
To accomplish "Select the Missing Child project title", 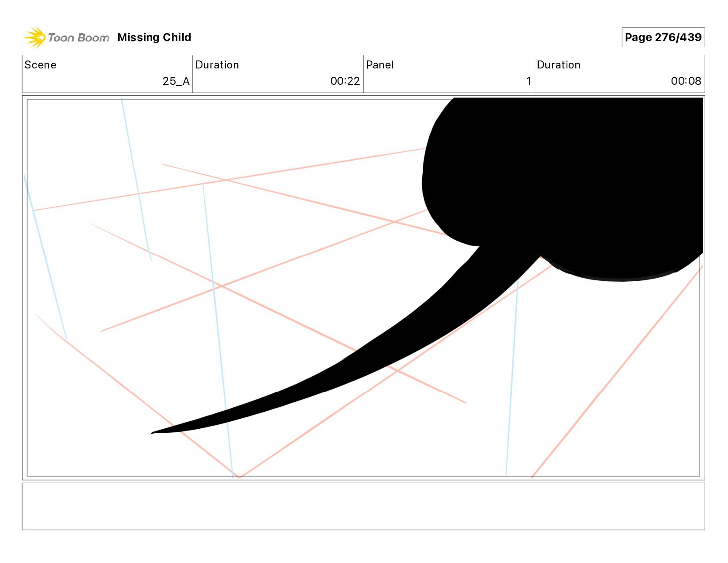I will point(154,37).
